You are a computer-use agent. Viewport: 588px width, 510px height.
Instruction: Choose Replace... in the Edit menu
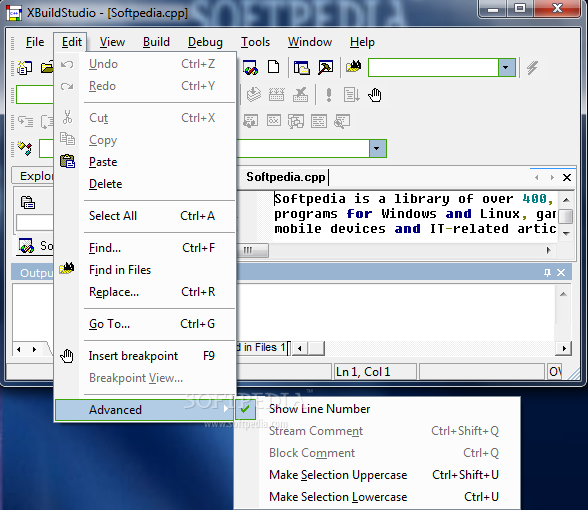coord(146,292)
